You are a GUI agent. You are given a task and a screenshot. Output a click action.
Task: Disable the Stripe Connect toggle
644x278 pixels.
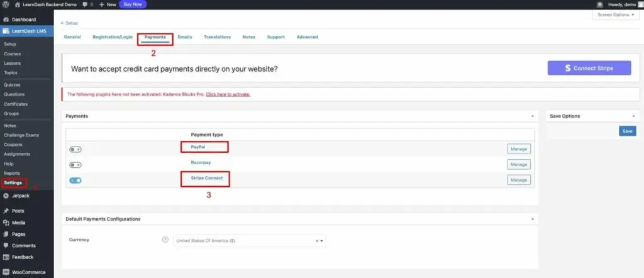75,181
